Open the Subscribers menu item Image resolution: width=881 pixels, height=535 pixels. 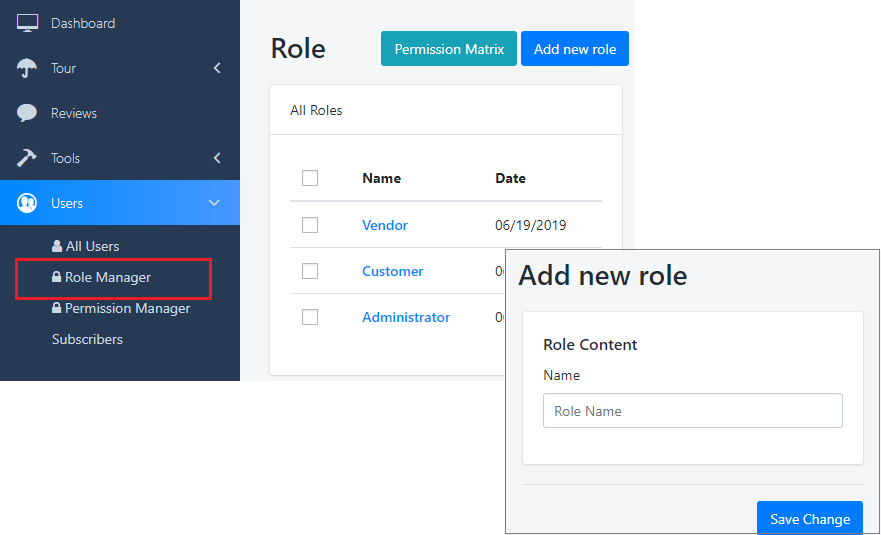[x=87, y=339]
